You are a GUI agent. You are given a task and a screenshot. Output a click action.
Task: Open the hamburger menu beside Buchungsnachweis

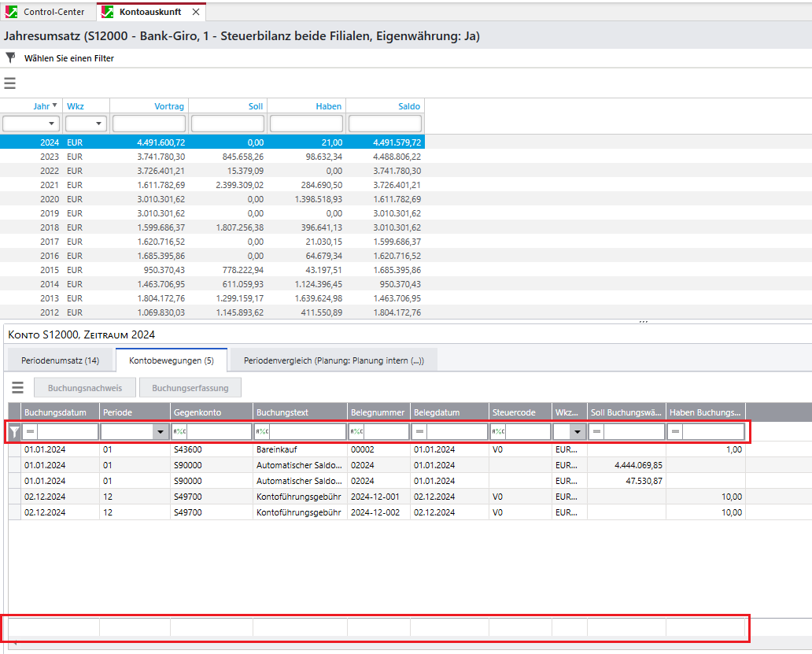point(17,387)
